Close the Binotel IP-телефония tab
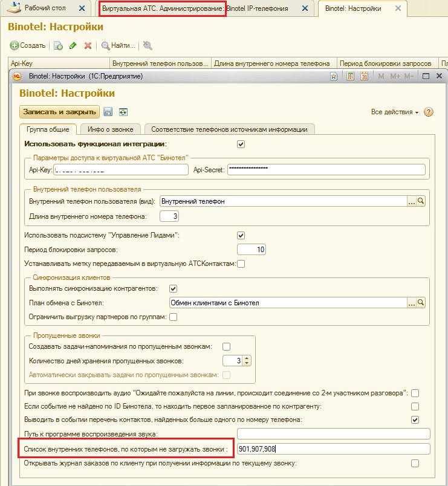The image size is (448, 486). pyautogui.click(x=305, y=8)
